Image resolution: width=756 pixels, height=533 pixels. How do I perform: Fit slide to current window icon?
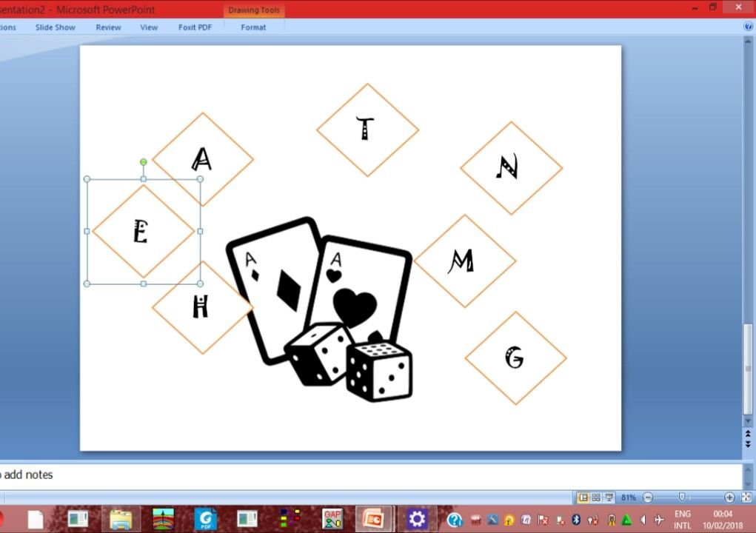(x=746, y=497)
